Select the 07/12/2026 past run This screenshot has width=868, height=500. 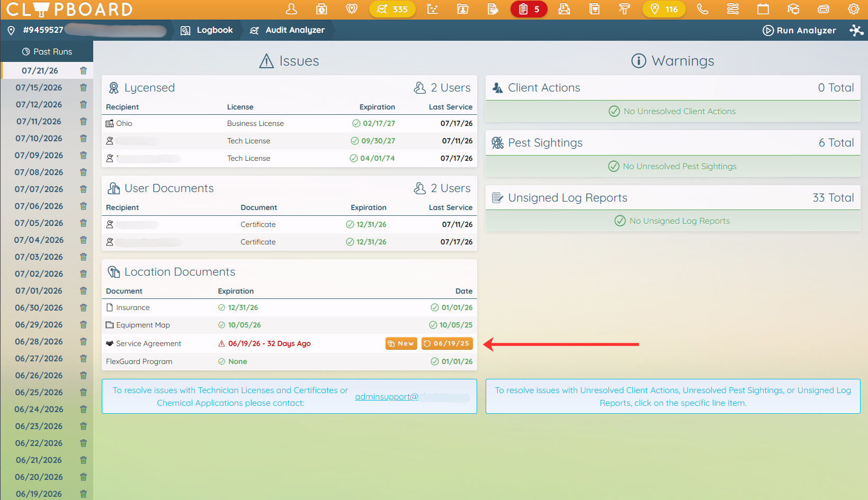tap(39, 104)
